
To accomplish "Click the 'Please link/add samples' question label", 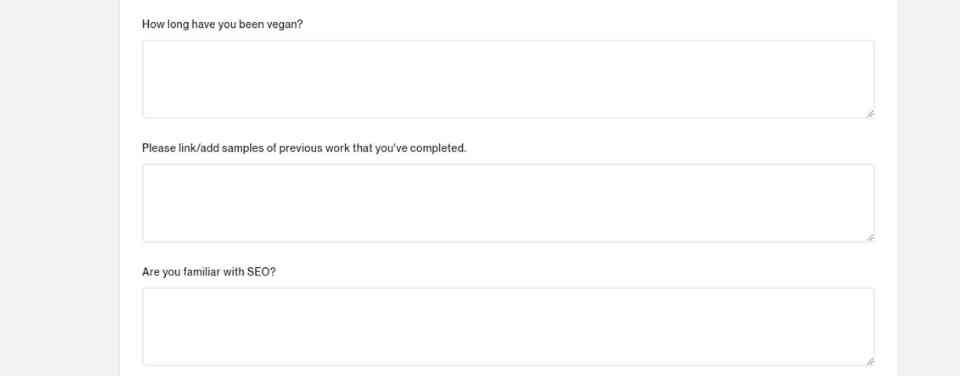I will click(x=304, y=148).
